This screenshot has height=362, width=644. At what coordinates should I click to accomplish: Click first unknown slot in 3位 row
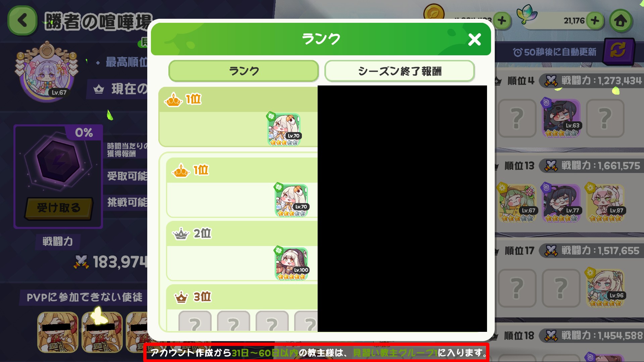tap(195, 321)
